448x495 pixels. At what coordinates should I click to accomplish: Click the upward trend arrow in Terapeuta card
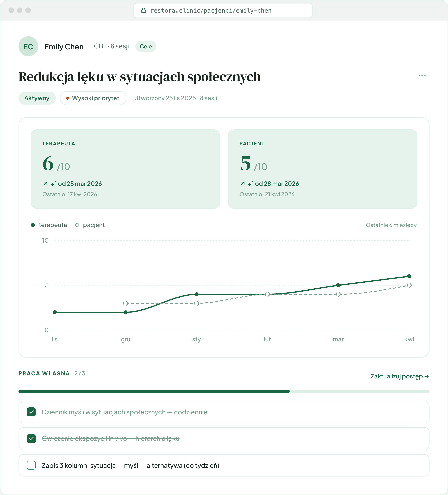[x=45, y=184]
